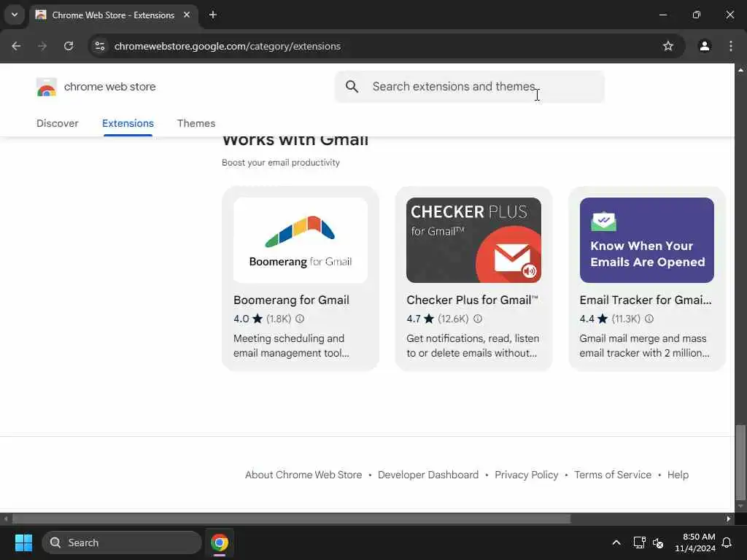Image resolution: width=747 pixels, height=560 pixels.
Task: Open Email Tracker thumbnail image
Action: (x=646, y=240)
